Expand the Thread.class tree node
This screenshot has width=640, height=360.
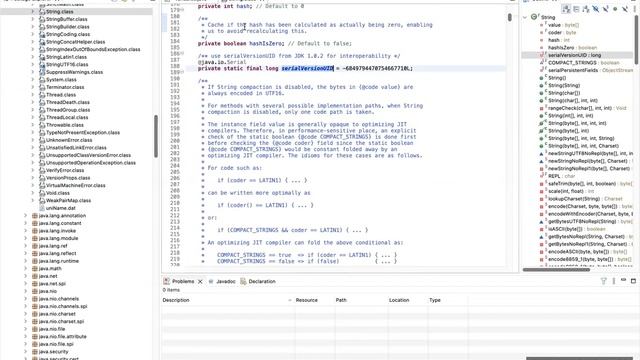(x=33, y=95)
